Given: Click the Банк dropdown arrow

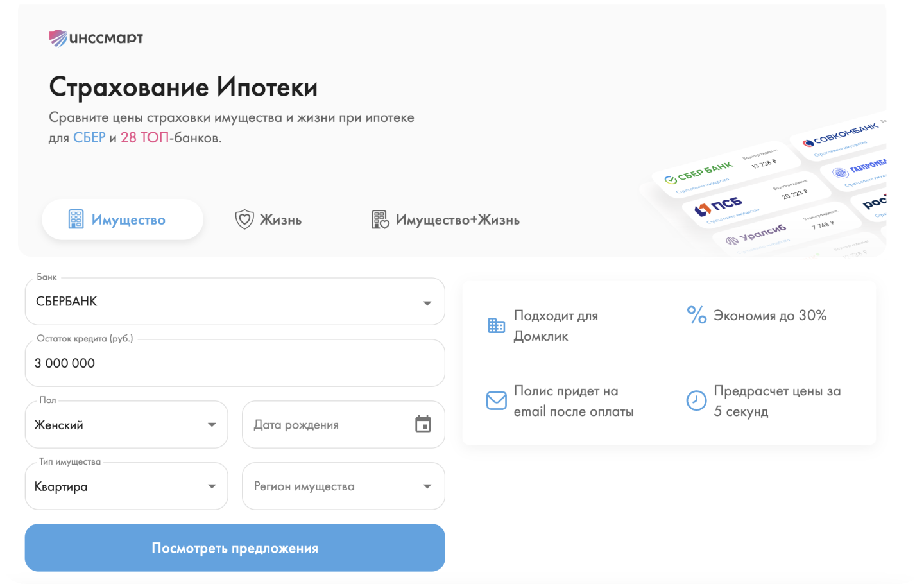Looking at the screenshot, I should point(427,303).
